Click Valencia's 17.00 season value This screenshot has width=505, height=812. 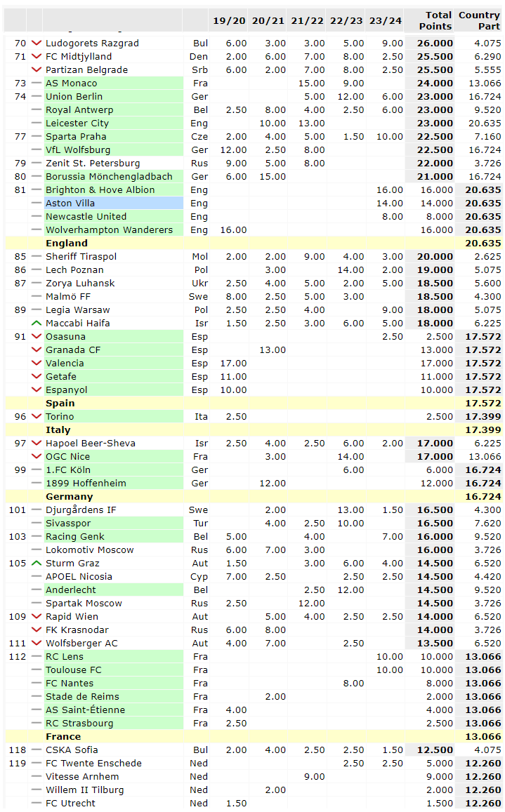(233, 363)
